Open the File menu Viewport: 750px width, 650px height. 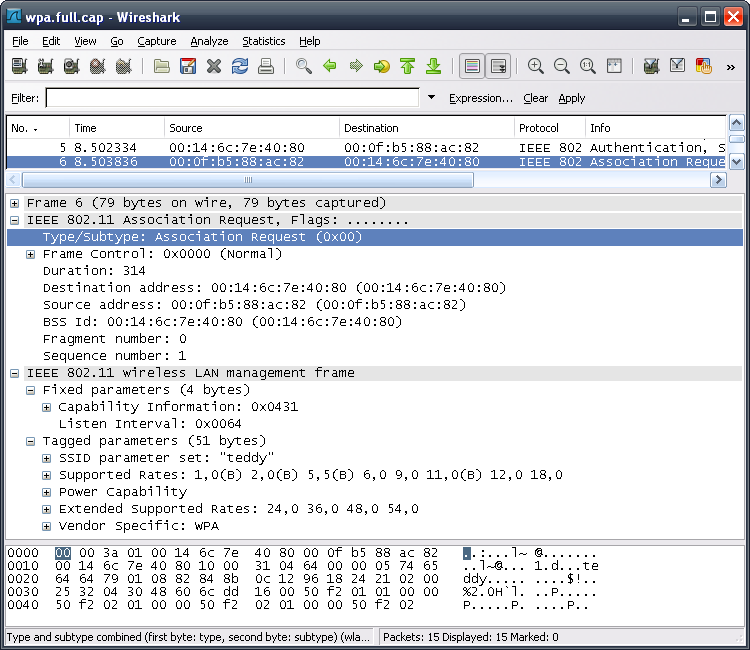(20, 41)
